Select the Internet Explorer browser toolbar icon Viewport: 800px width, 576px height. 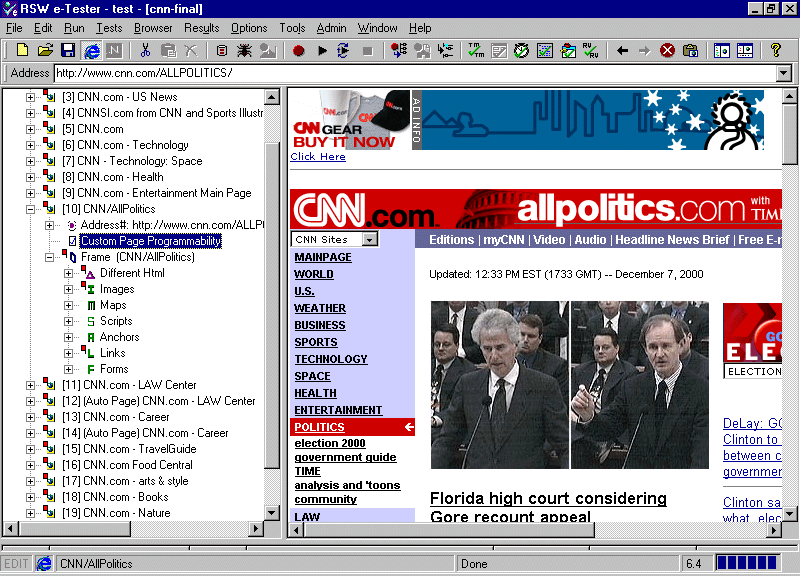point(93,50)
